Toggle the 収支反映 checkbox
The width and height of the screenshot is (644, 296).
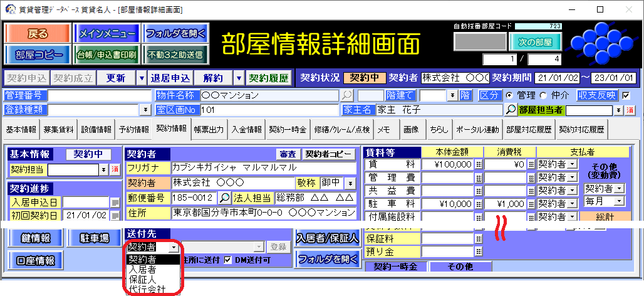click(626, 95)
